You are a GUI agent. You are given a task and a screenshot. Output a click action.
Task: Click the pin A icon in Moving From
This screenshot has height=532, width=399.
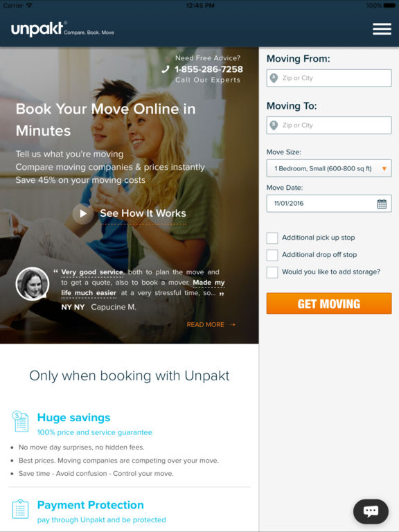(x=274, y=78)
